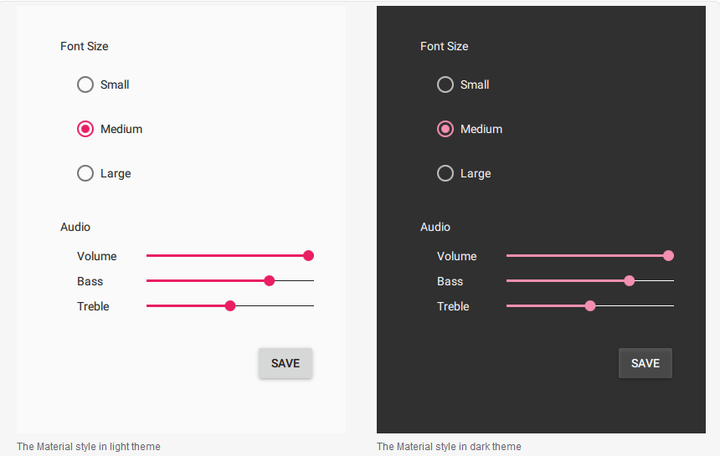
Task: Click Bass slider handle in dark theme
Action: click(629, 281)
